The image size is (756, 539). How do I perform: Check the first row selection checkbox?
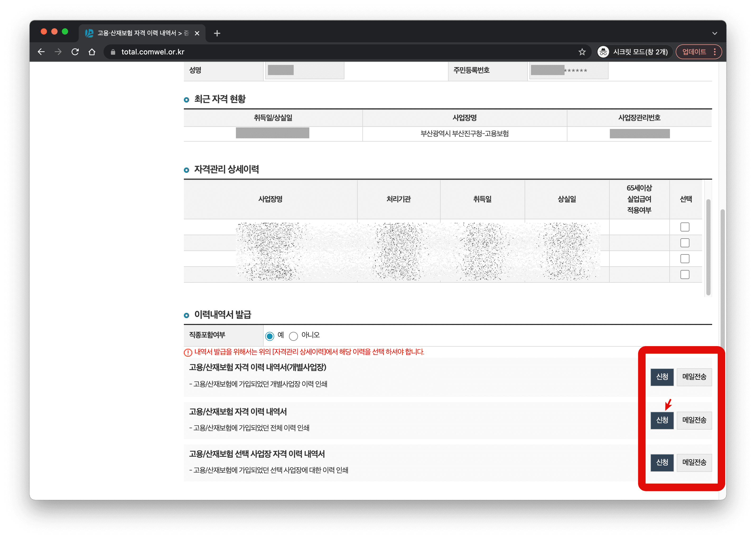pyautogui.click(x=685, y=227)
